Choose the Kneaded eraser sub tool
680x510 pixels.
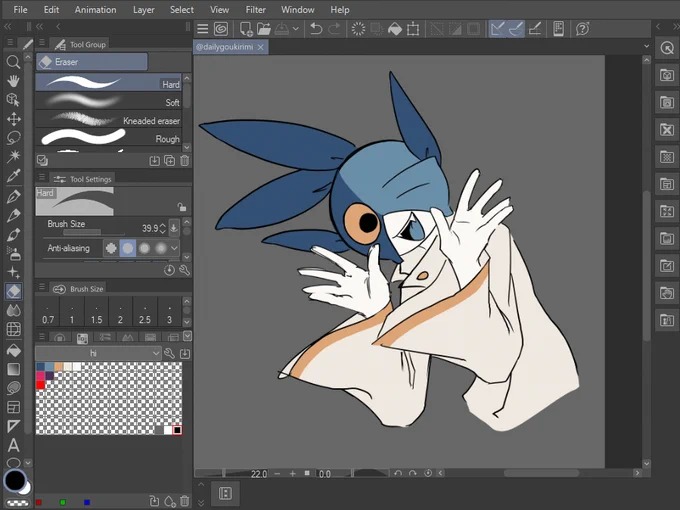pyautogui.click(x=108, y=119)
